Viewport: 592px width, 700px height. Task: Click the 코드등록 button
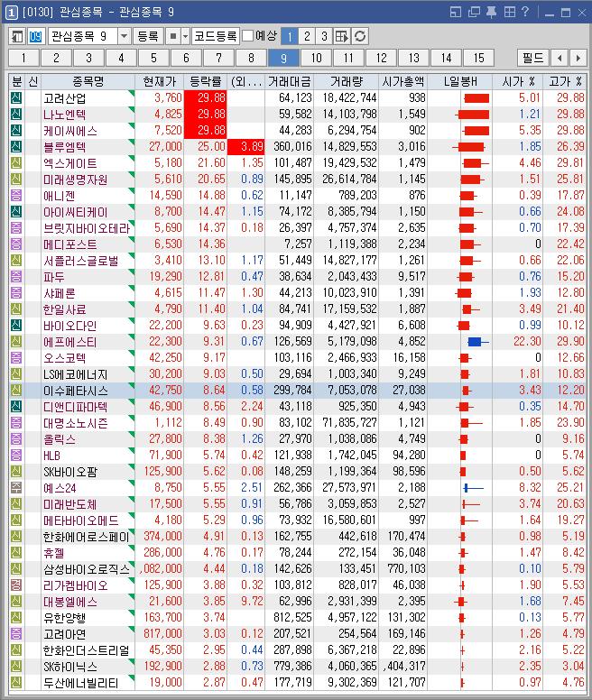(216, 36)
